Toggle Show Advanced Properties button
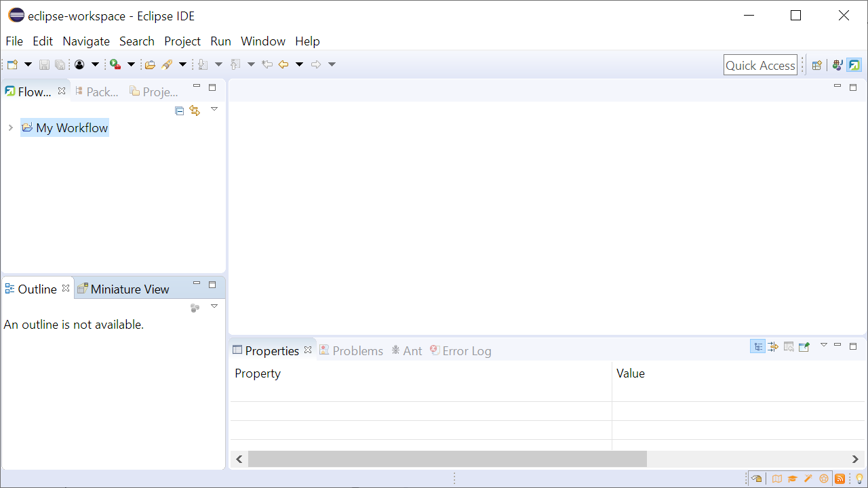The width and height of the screenshot is (868, 488). (x=773, y=347)
